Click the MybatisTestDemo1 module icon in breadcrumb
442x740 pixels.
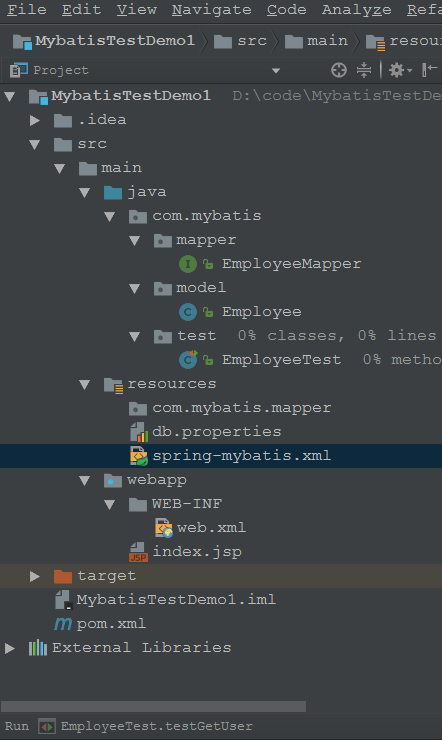pyautogui.click(x=22, y=42)
